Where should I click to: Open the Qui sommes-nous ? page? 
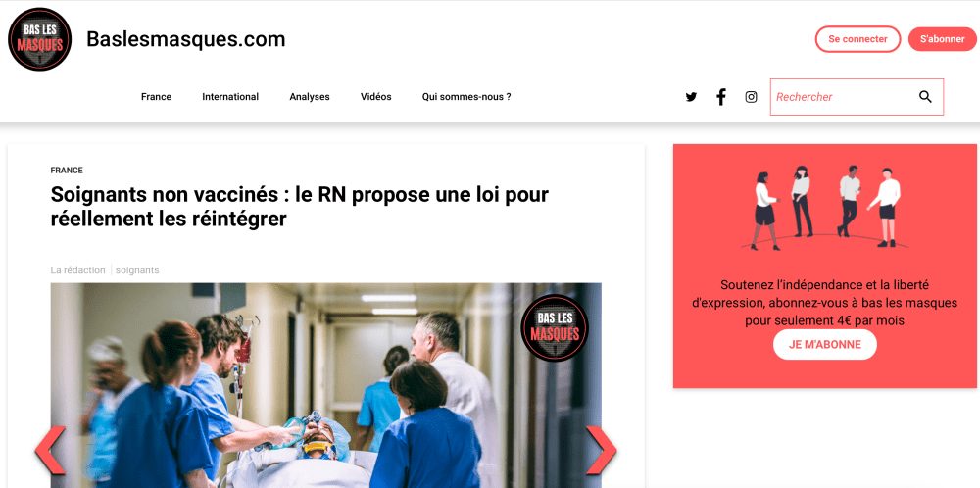tap(466, 97)
